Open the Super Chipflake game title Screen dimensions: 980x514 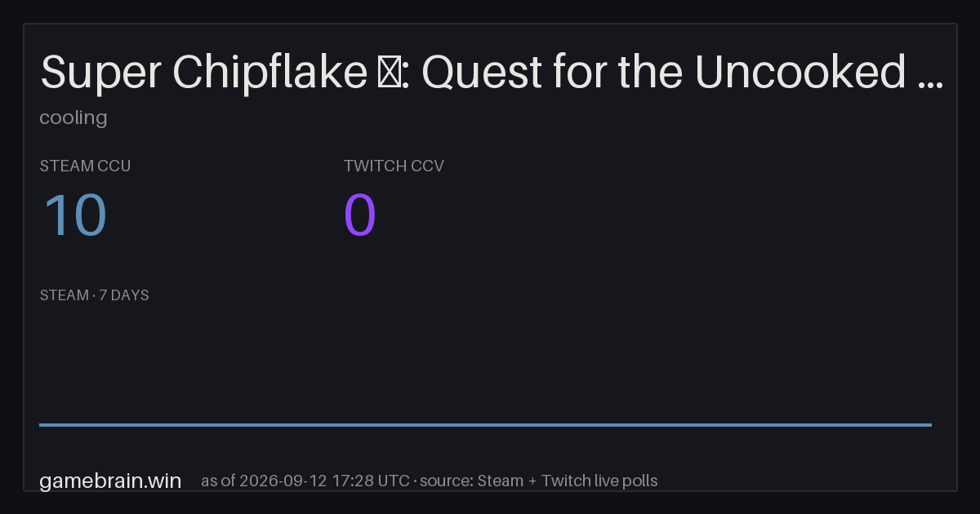point(492,73)
